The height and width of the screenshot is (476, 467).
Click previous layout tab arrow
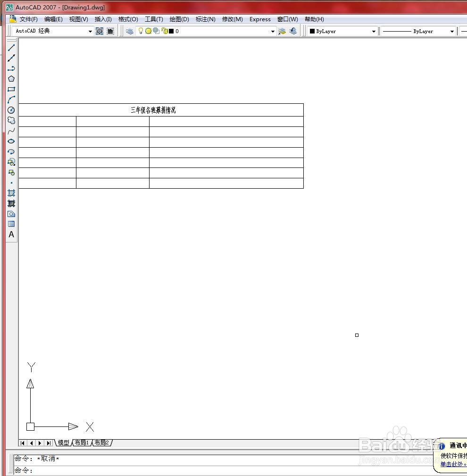point(31,443)
